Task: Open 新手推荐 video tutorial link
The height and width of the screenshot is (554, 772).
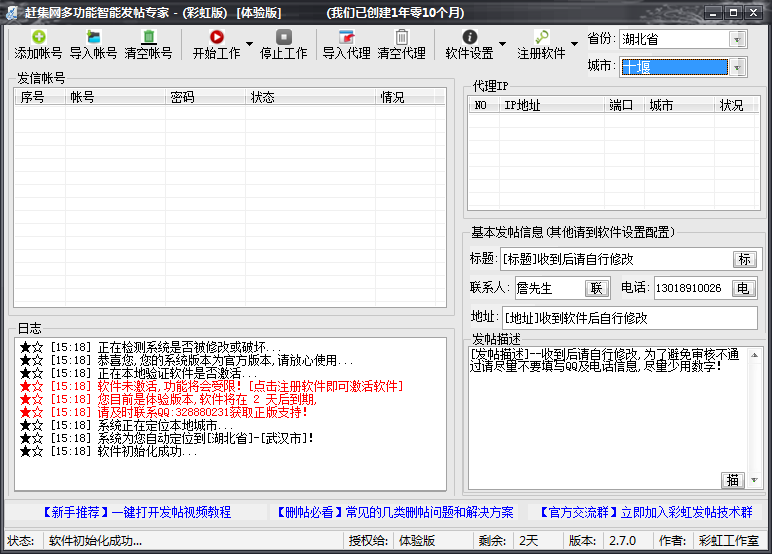Action: (x=135, y=512)
